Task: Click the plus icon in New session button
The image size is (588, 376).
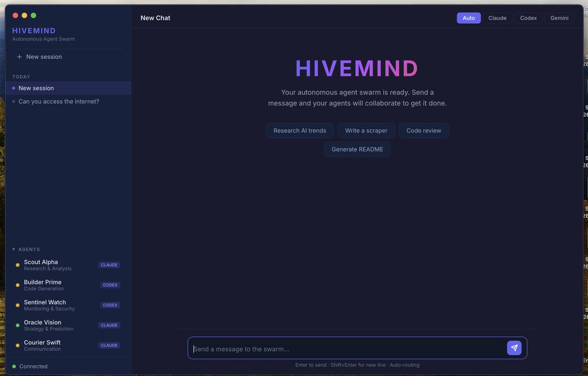Action: click(x=20, y=57)
